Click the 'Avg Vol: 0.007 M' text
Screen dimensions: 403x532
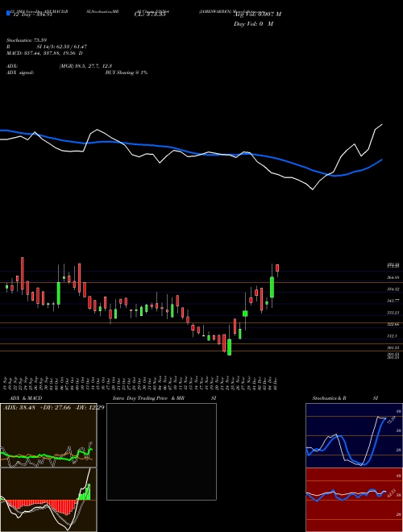coord(257,15)
